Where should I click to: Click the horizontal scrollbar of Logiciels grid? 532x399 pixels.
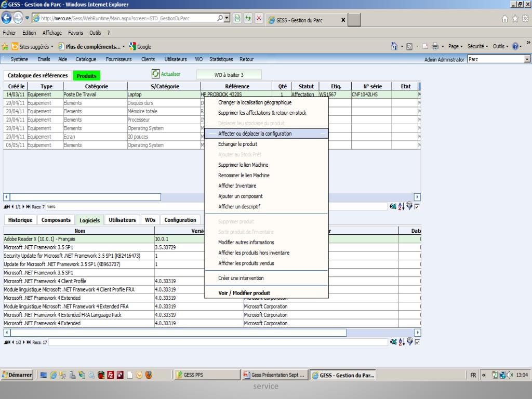coord(178,332)
